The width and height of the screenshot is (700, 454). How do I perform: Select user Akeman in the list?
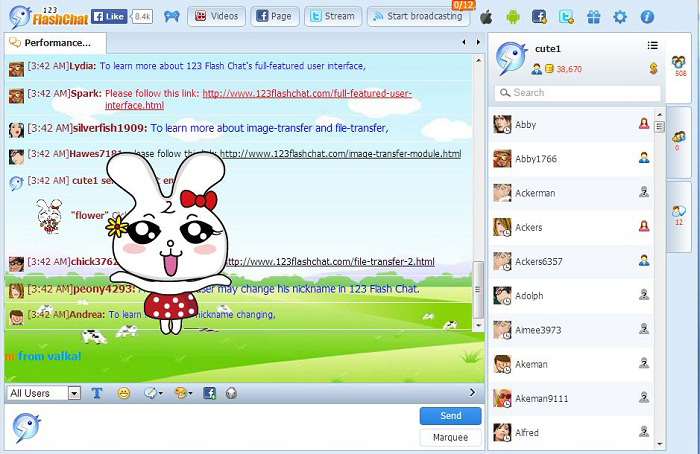click(x=571, y=364)
